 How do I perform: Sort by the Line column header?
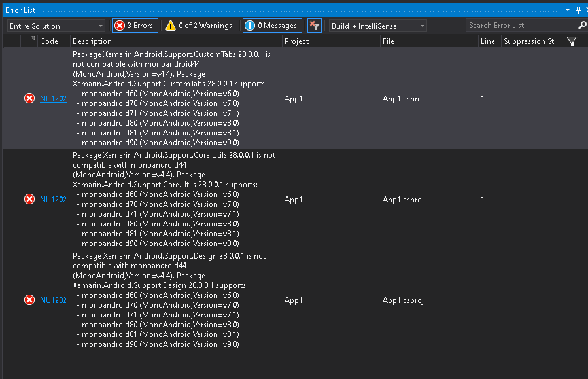pyautogui.click(x=489, y=41)
